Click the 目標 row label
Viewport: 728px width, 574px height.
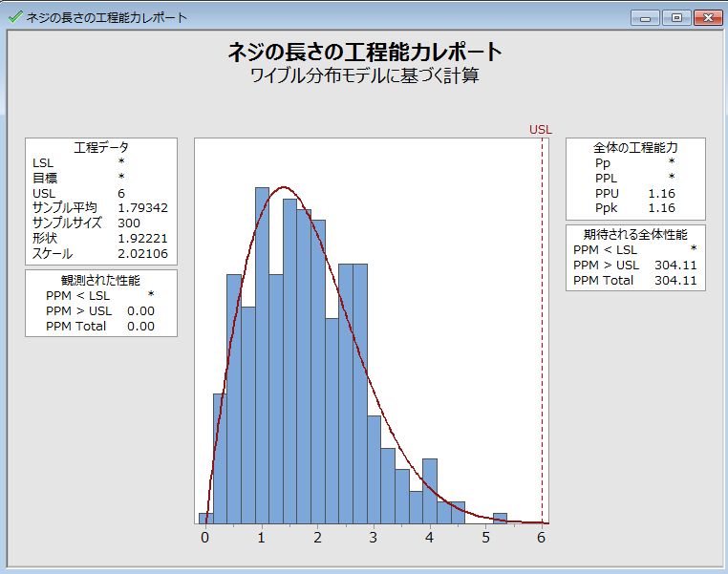click(x=45, y=178)
